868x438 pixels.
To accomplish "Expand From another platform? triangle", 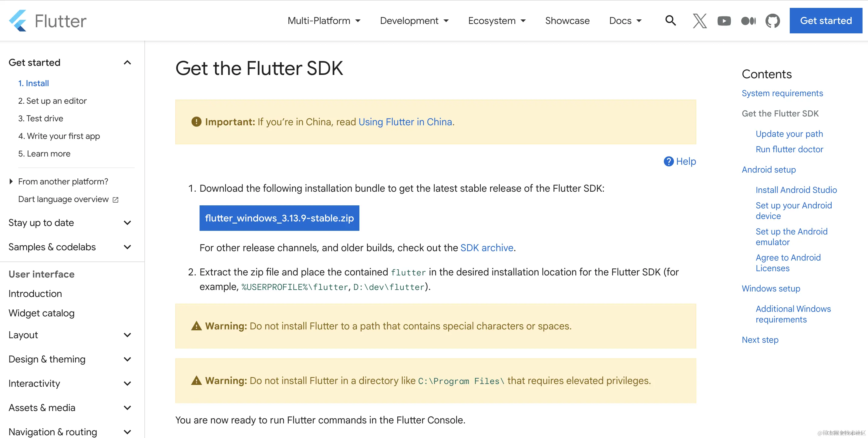I will tap(11, 182).
